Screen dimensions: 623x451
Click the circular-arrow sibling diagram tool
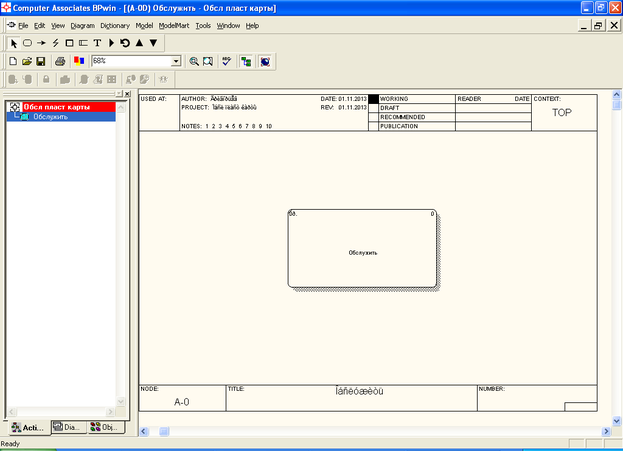(x=125, y=43)
